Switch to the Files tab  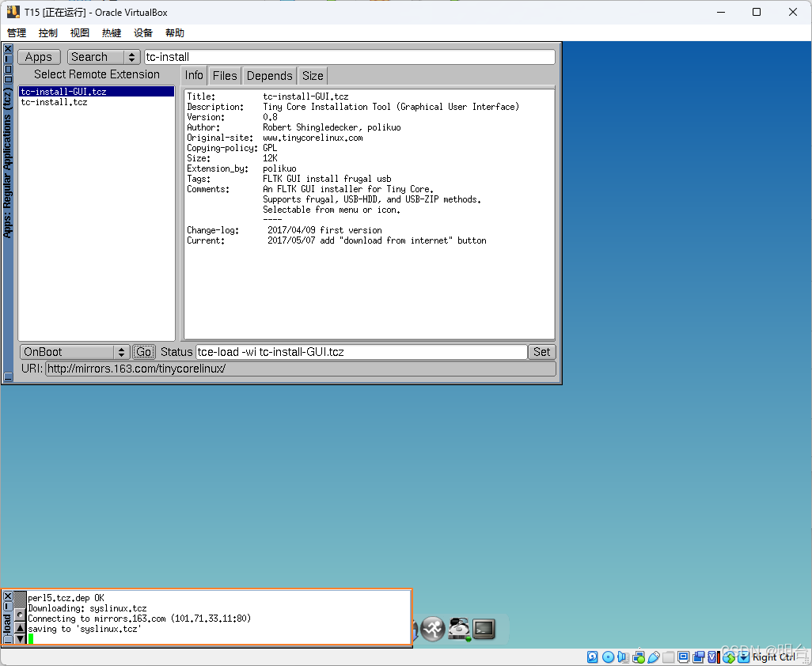pyautogui.click(x=225, y=76)
